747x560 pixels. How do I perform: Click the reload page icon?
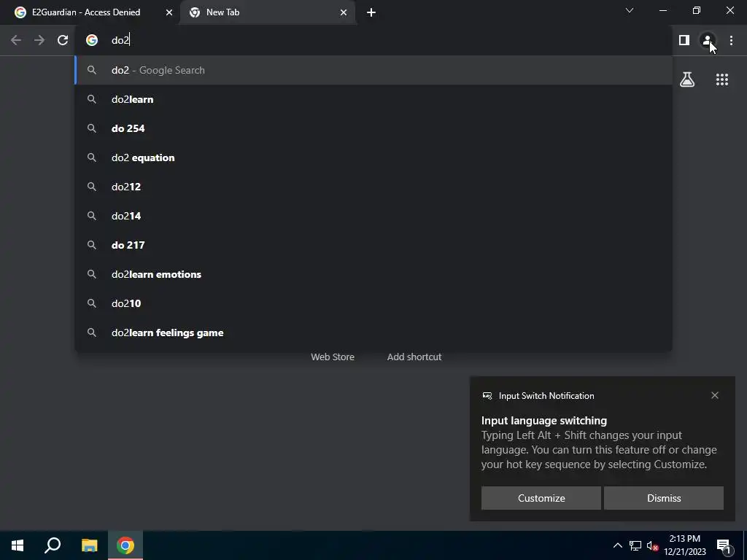pyautogui.click(x=63, y=41)
